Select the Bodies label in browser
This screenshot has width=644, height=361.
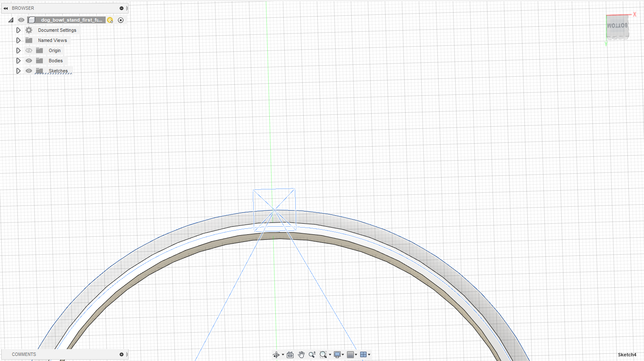56,61
